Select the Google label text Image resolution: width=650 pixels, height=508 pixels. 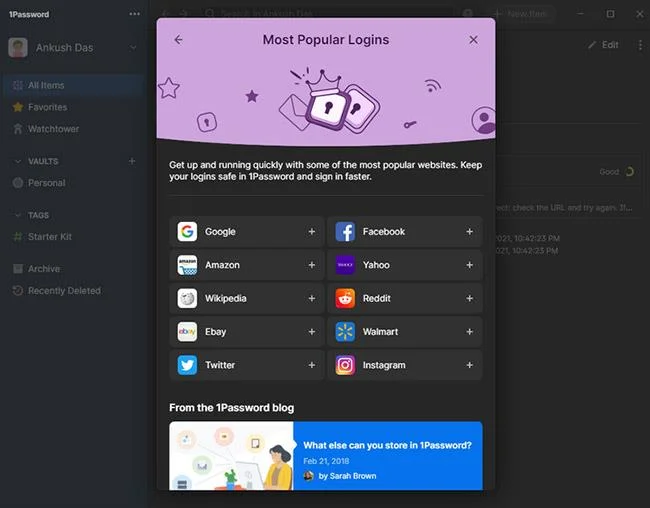coord(220,232)
